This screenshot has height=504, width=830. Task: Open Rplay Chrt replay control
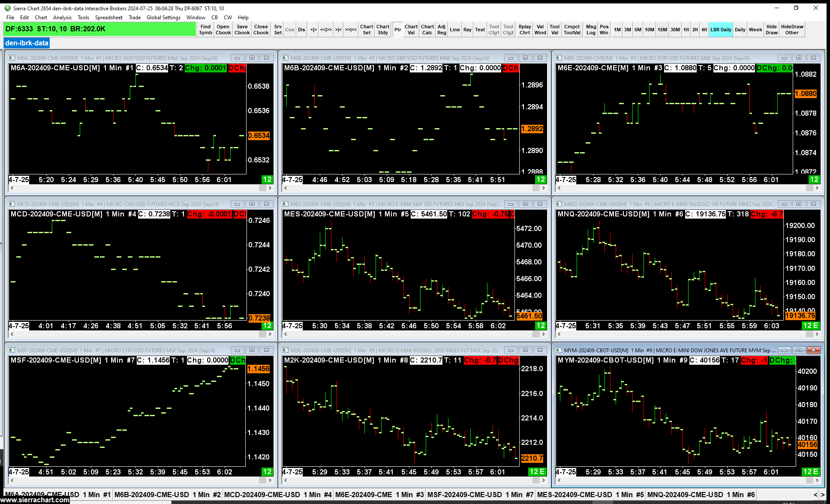(525, 30)
